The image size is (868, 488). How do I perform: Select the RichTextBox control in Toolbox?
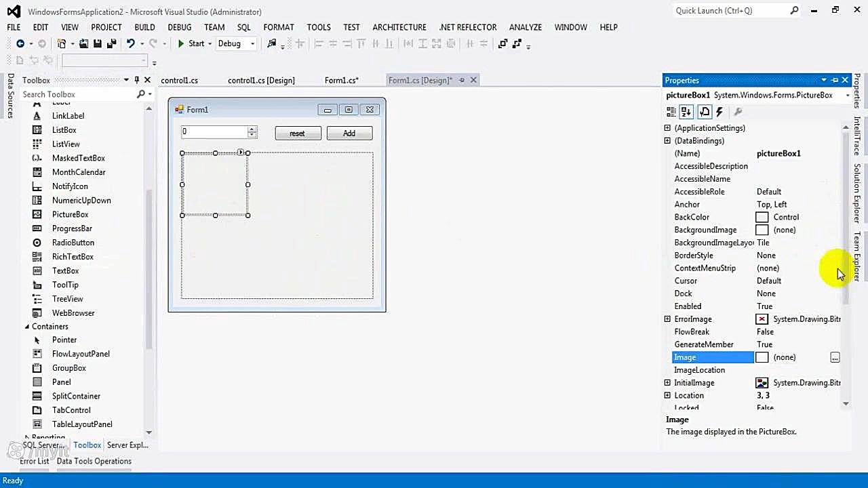click(73, 257)
